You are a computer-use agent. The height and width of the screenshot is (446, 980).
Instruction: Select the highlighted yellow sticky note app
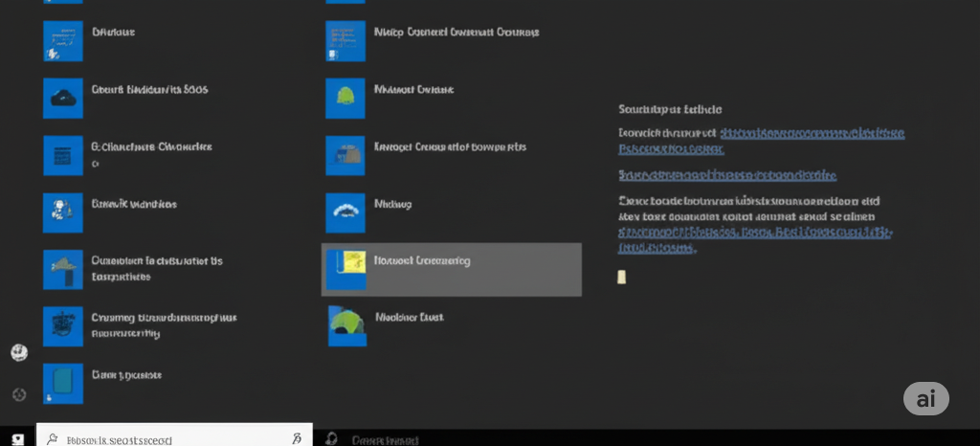(x=452, y=270)
